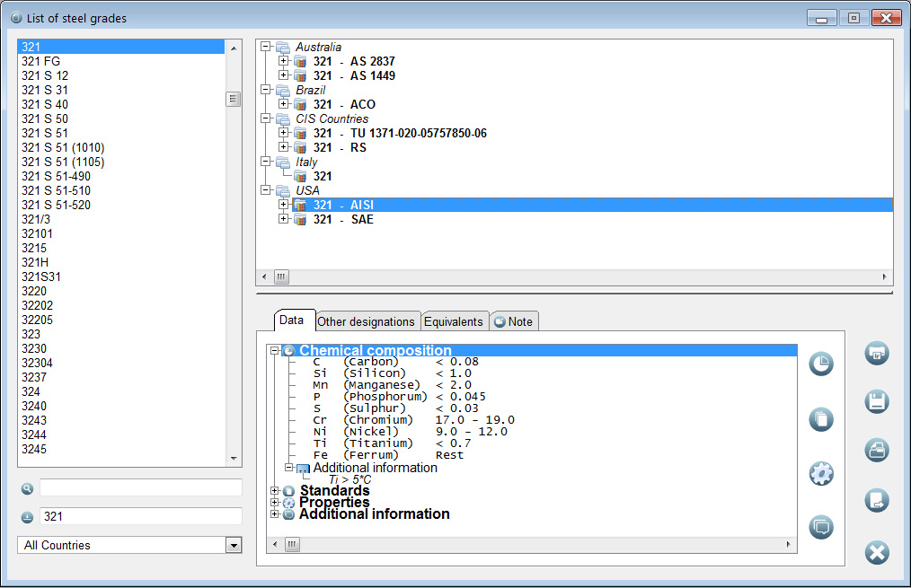Image resolution: width=911 pixels, height=588 pixels.
Task: Collapse the USA country node
Action: [x=266, y=189]
